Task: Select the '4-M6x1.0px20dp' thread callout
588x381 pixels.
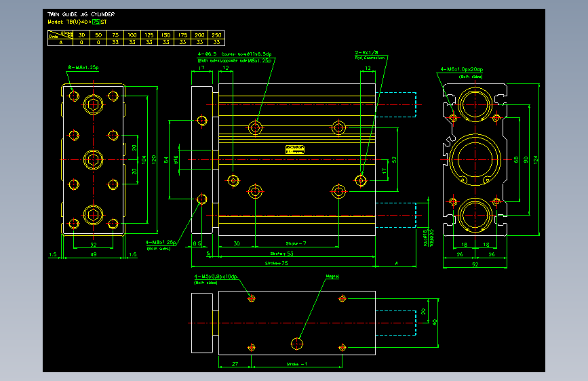Action: tap(462, 69)
